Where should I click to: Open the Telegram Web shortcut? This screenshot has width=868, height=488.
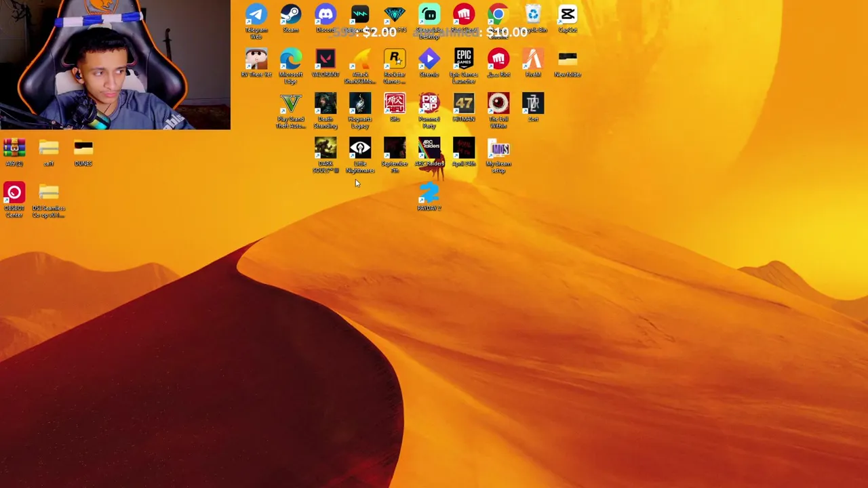click(256, 19)
